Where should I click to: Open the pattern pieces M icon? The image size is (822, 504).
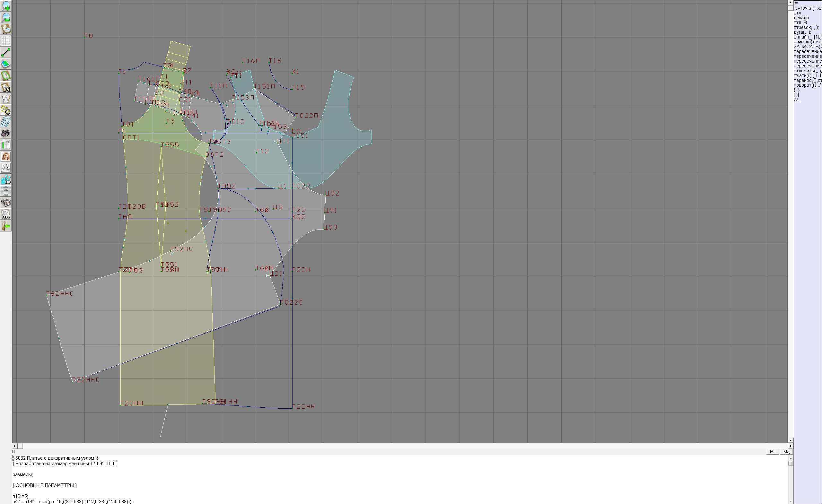[6, 87]
